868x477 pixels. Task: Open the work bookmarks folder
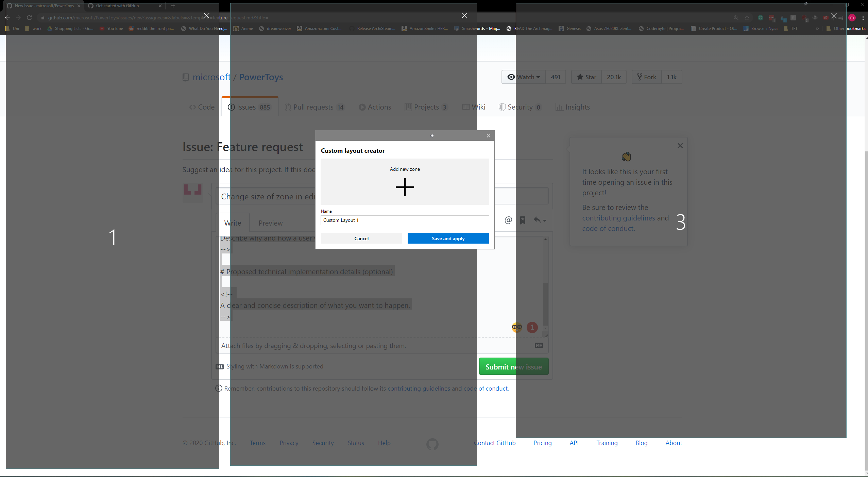[33, 29]
